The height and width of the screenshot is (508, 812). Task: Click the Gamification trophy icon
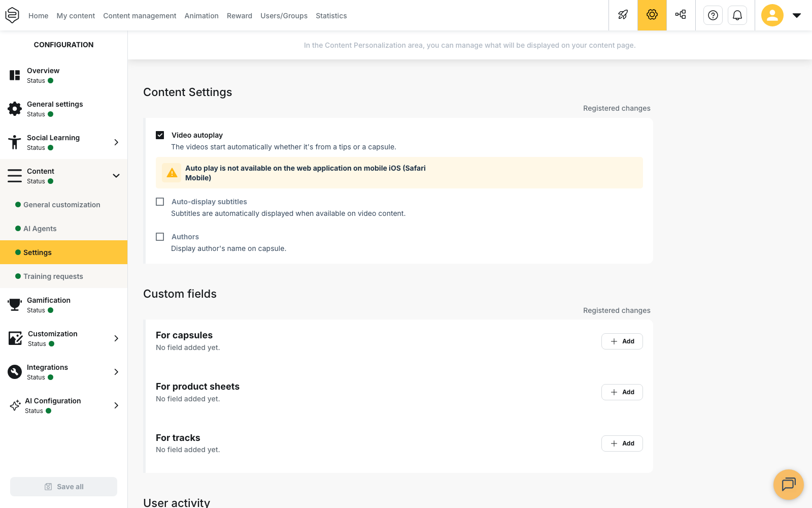point(15,305)
